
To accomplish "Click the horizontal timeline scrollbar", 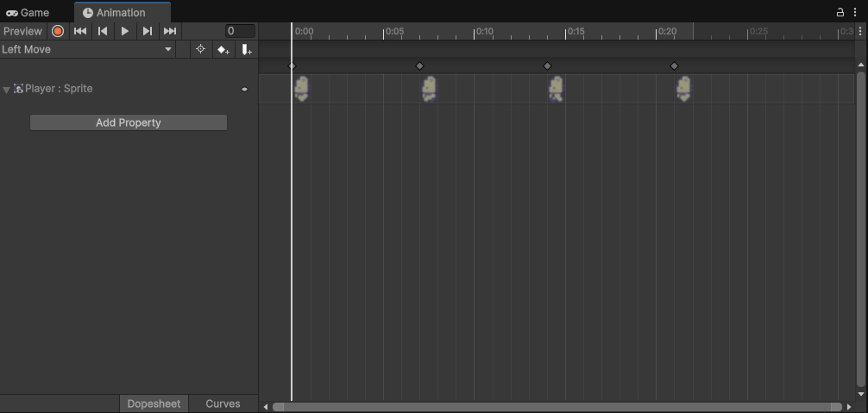I will (557, 407).
